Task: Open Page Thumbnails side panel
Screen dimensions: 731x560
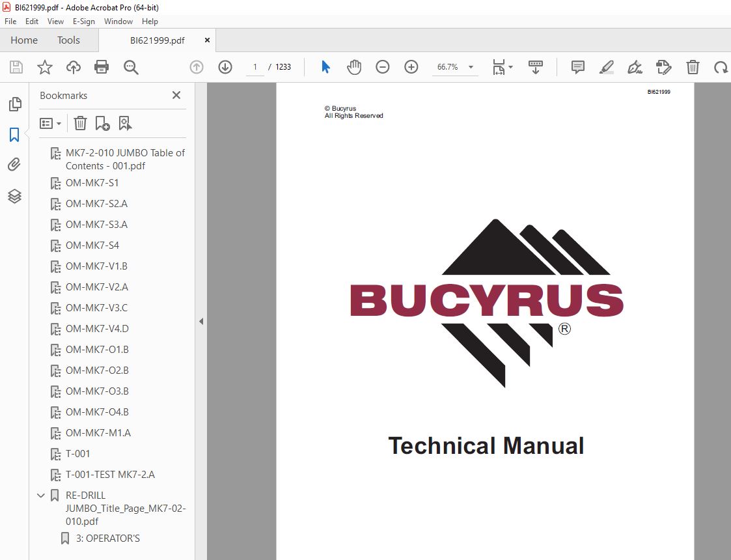Action: (x=14, y=104)
